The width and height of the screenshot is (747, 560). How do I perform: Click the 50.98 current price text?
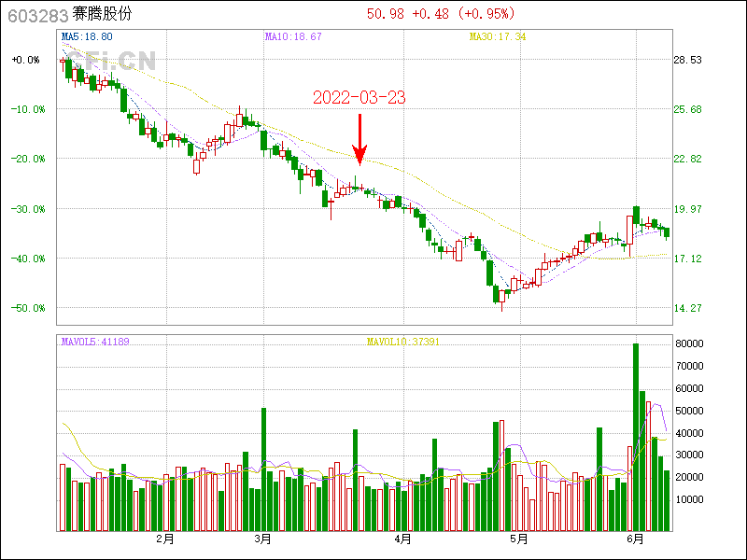pyautogui.click(x=387, y=14)
